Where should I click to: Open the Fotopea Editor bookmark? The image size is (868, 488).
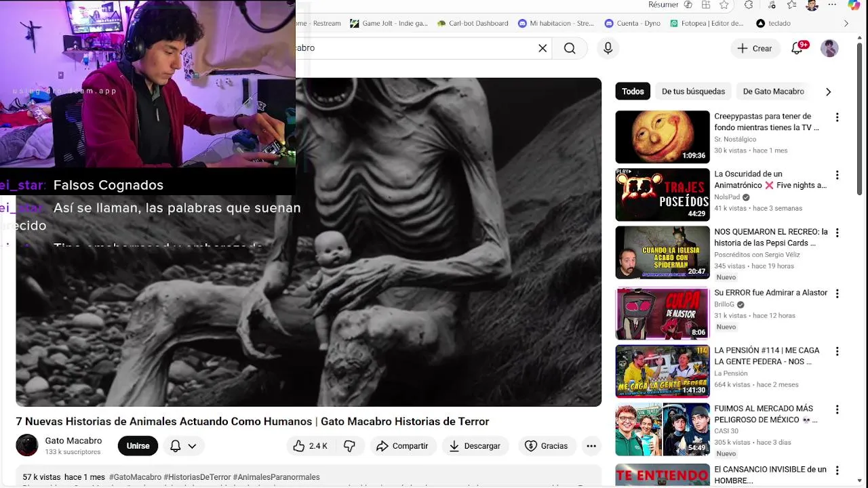tap(707, 23)
